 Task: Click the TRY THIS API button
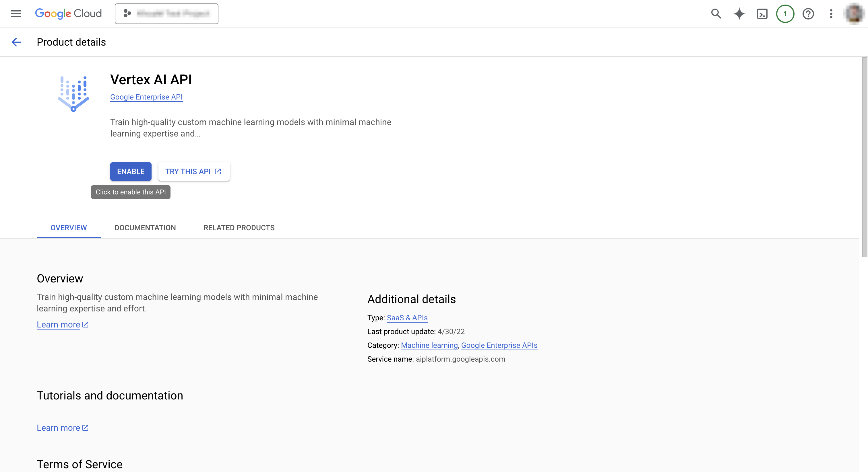194,171
